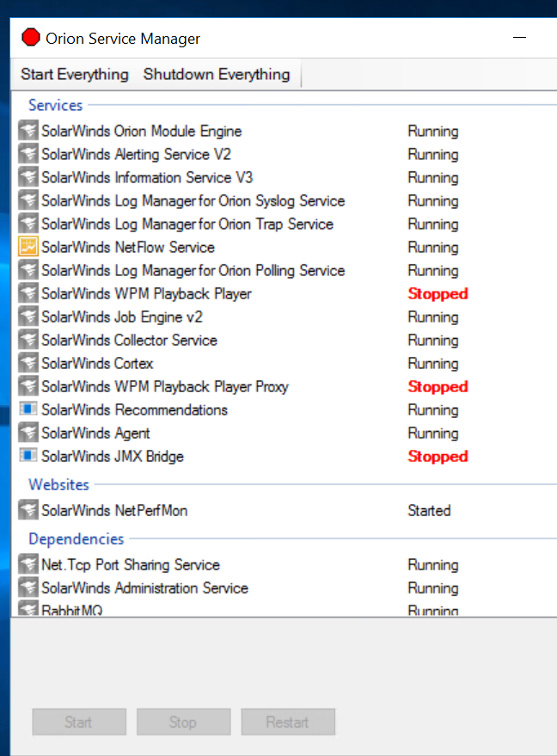Select the SolarWinds WPM Playback Player name
Viewport: 557px width, 756px height.
pos(146,293)
